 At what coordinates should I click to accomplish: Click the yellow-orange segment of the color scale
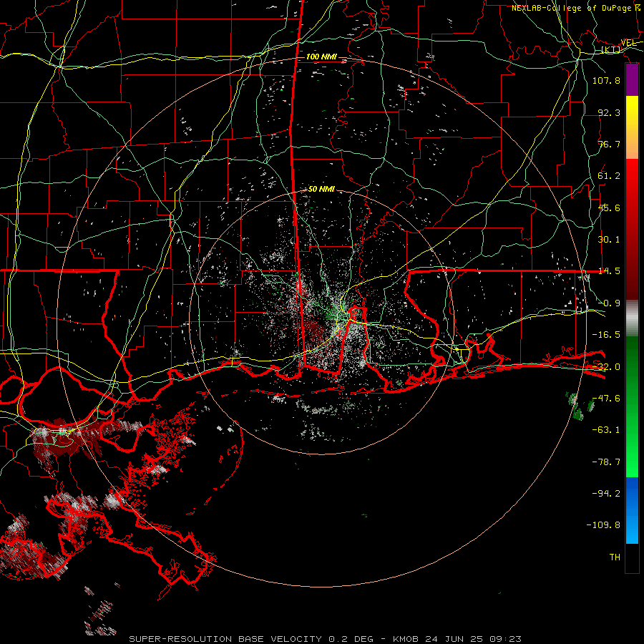coord(632,127)
